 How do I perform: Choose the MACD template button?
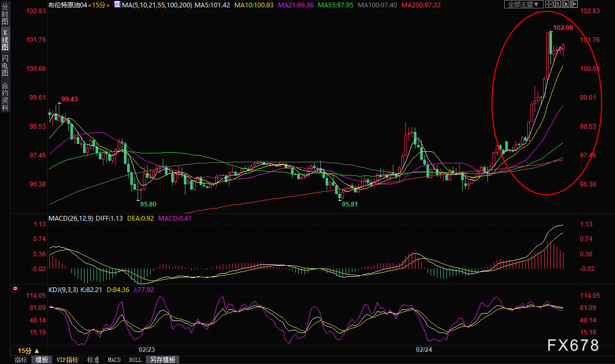click(114, 360)
